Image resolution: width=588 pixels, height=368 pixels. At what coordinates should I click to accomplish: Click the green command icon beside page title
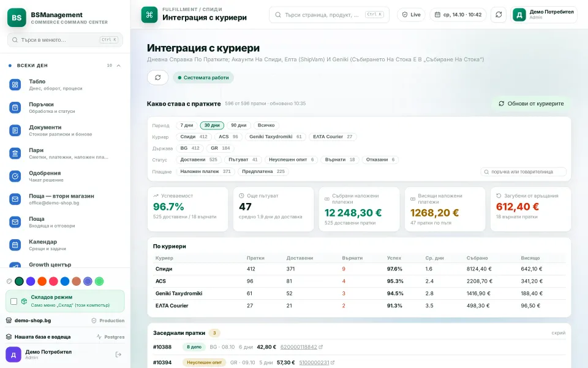coord(149,15)
